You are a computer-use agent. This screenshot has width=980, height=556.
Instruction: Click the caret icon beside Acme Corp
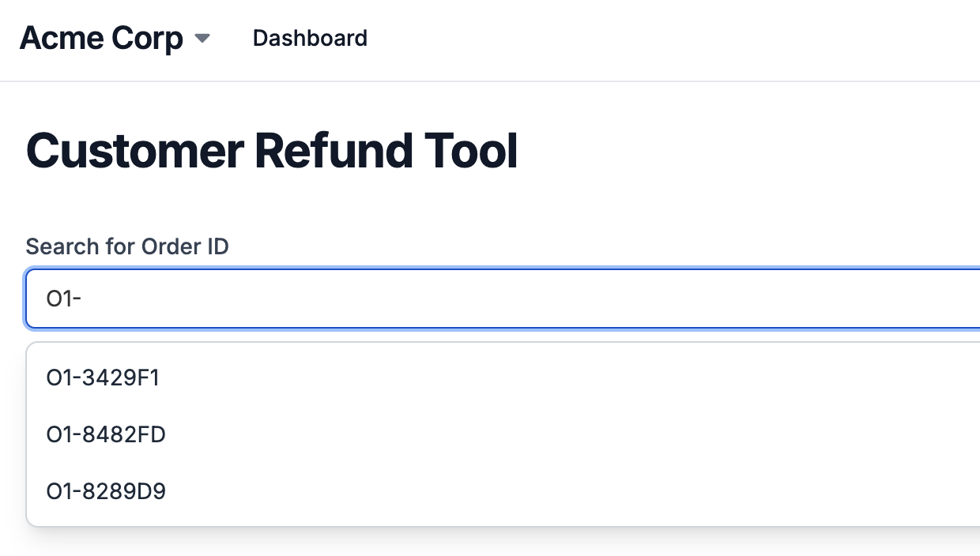(202, 39)
